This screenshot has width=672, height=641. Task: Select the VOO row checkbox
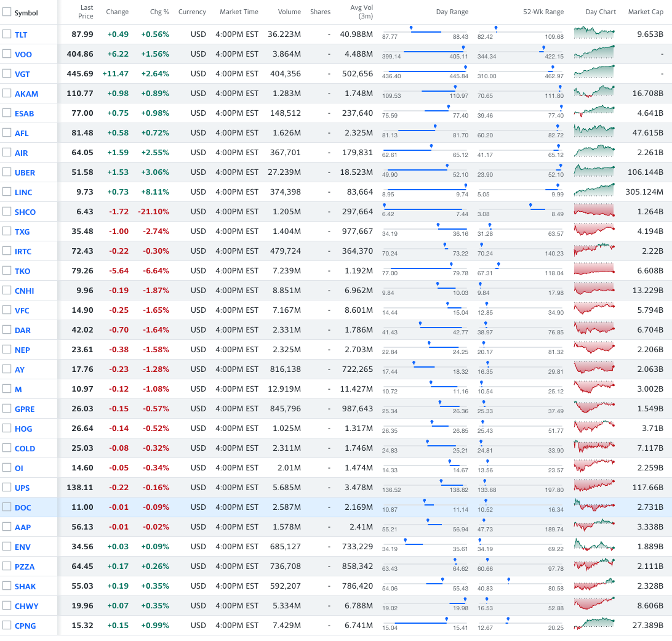pos(6,54)
